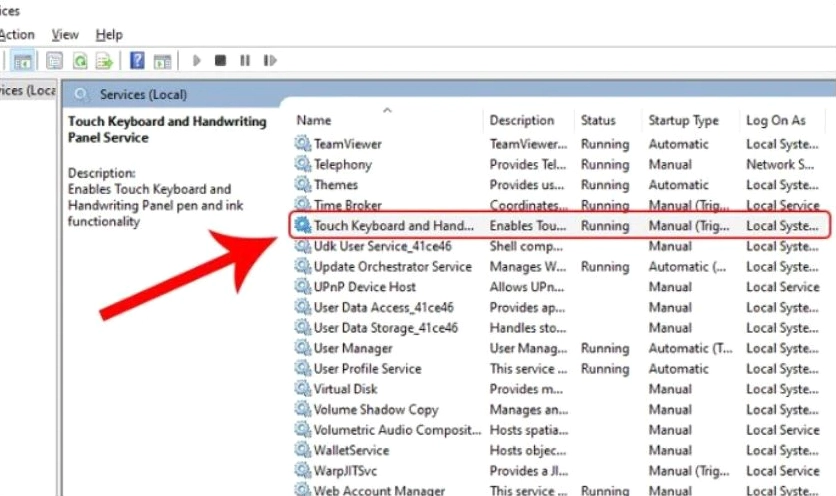Click 'Provides a JI...' description of WarpJITSvc
The height and width of the screenshot is (496, 836).
528,471
